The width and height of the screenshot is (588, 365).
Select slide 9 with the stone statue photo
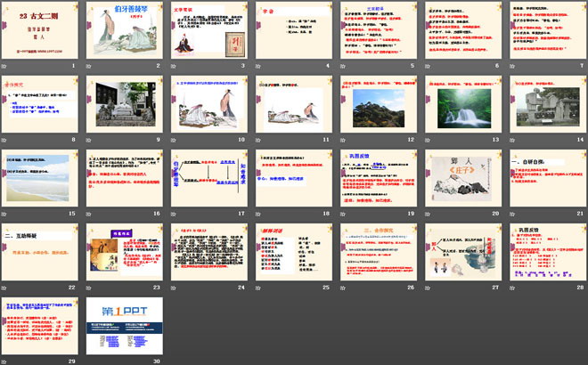point(125,105)
